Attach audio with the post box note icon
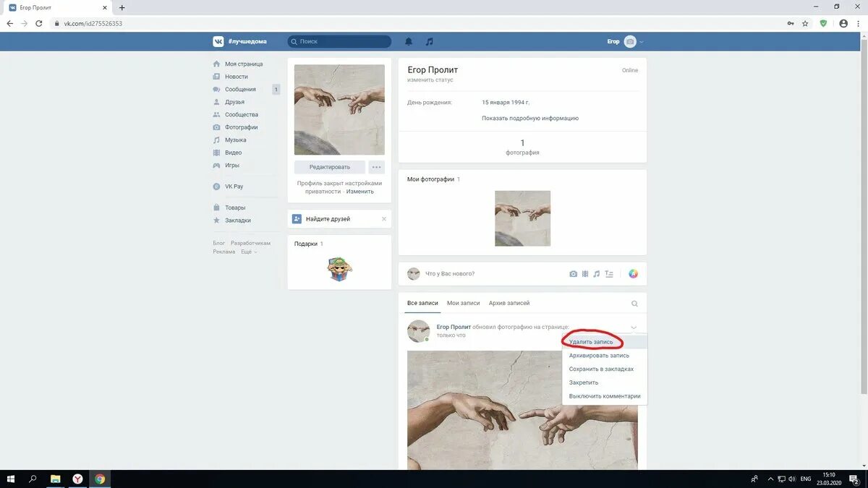Screen dimensions: 868x488 coord(597,274)
